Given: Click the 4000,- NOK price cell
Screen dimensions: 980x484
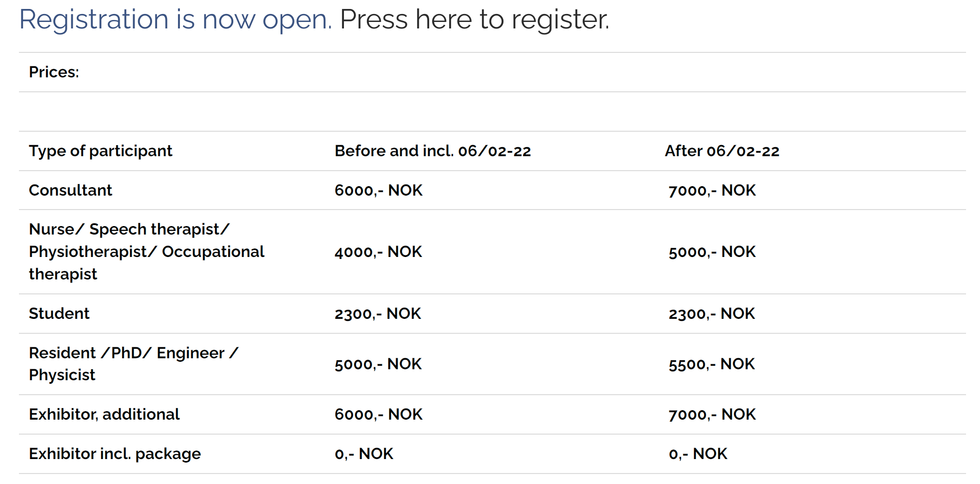Looking at the screenshot, I should [x=378, y=251].
